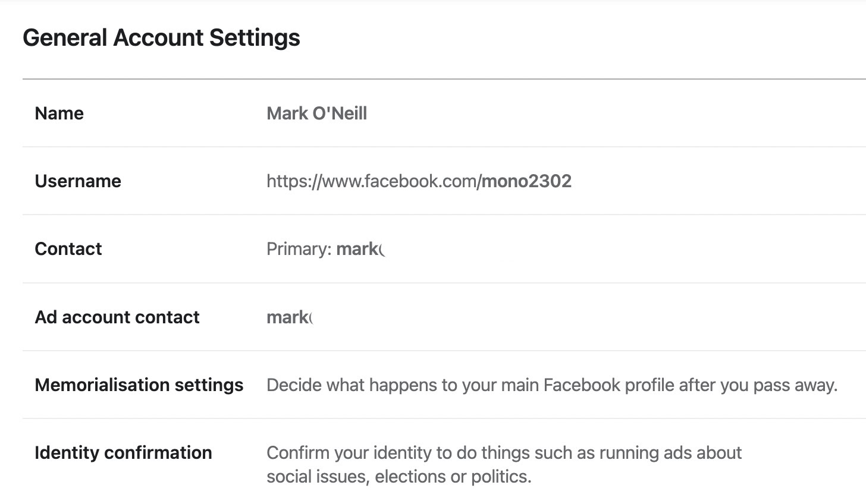This screenshot has height=504, width=866.
Task: Click the word "Facebook" in memorialisation description
Action: [582, 385]
